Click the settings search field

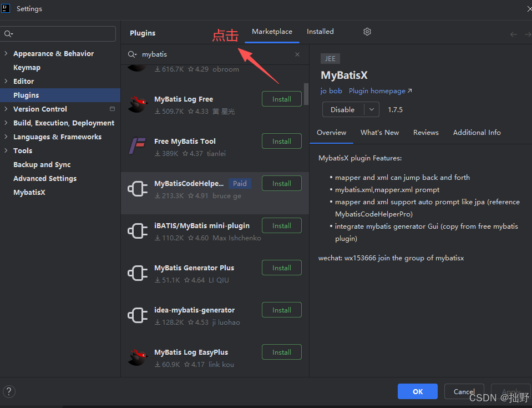coord(58,34)
